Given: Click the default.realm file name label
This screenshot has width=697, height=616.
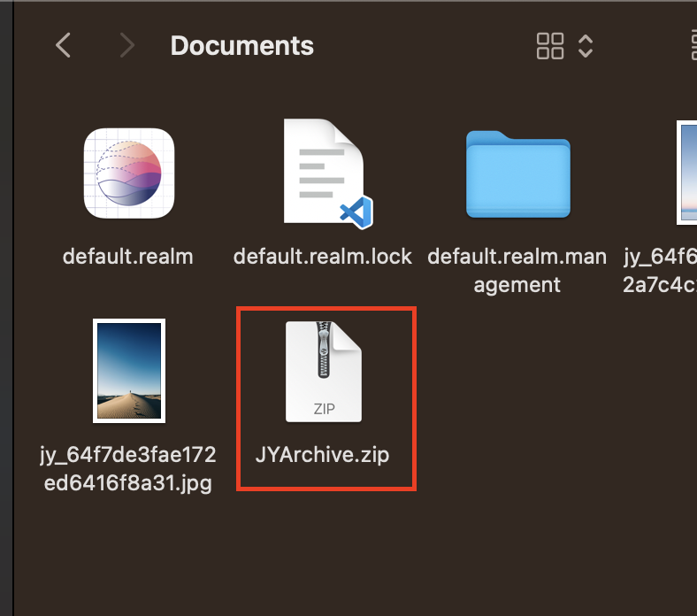Looking at the screenshot, I should 128,257.
